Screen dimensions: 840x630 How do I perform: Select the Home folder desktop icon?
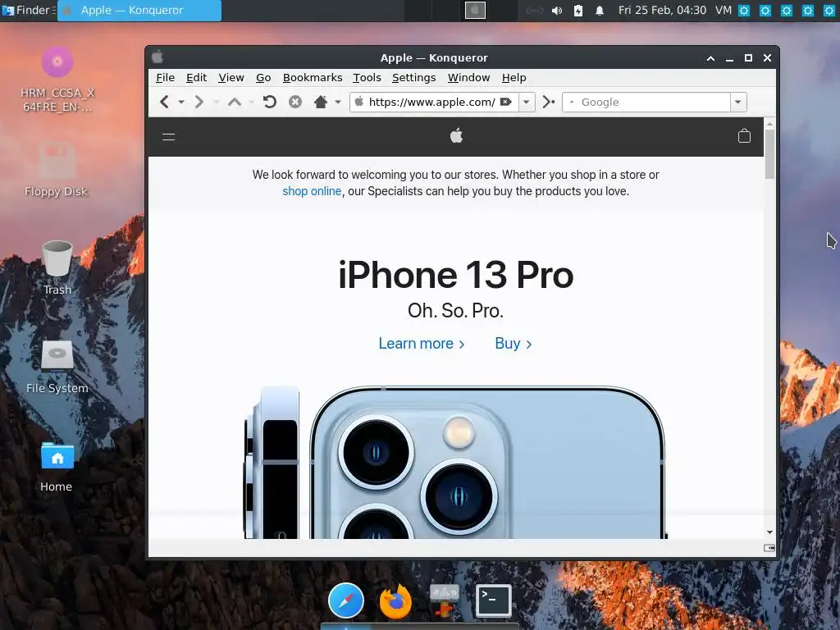point(57,467)
